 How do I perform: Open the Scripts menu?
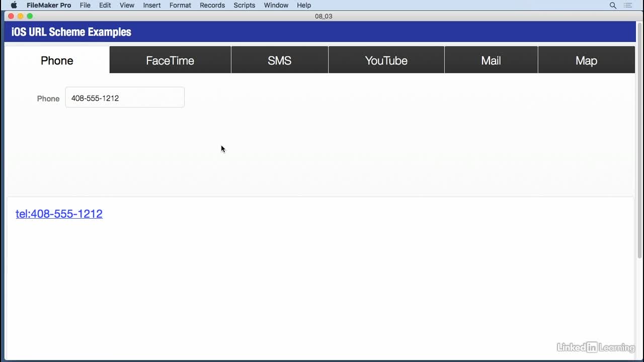[245, 5]
